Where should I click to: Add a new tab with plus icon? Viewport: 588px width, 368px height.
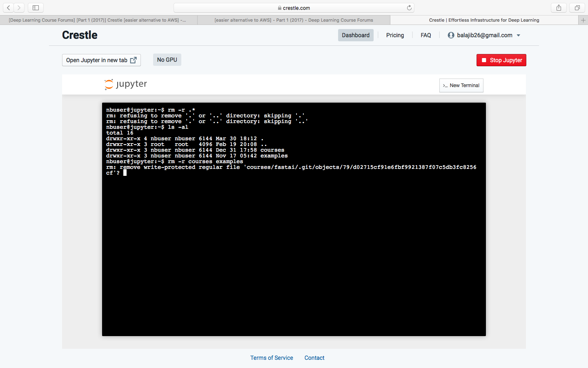click(583, 20)
